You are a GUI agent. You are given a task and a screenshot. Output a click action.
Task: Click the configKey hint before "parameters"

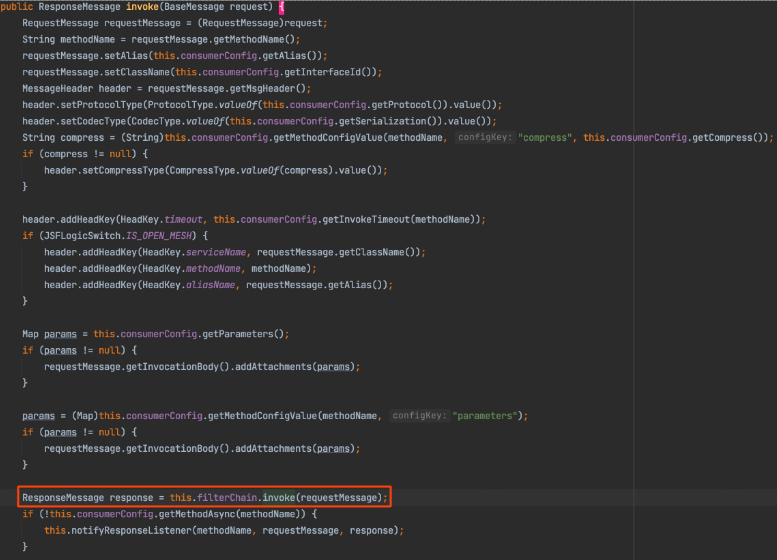[419, 415]
